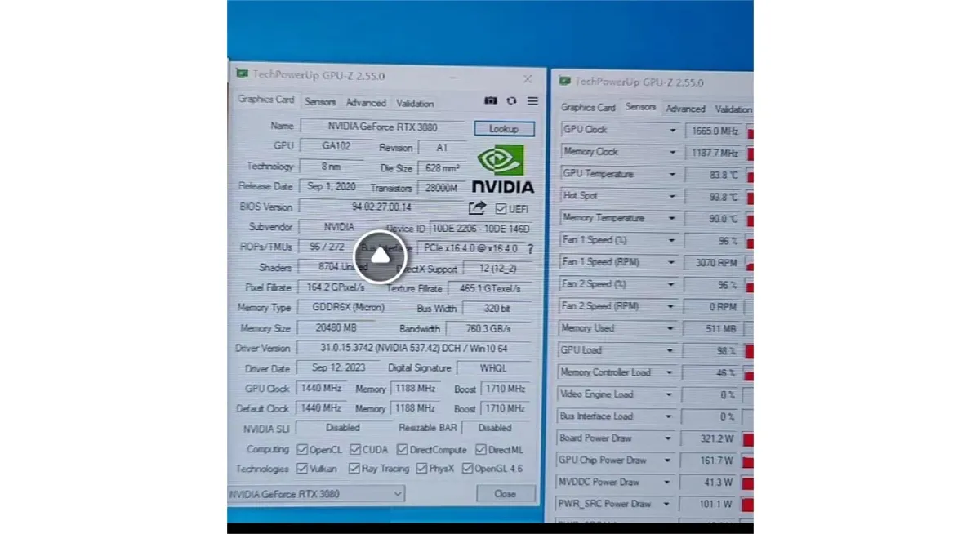Toggle the OpenCL checkbox
The image size is (980, 534).
[302, 450]
